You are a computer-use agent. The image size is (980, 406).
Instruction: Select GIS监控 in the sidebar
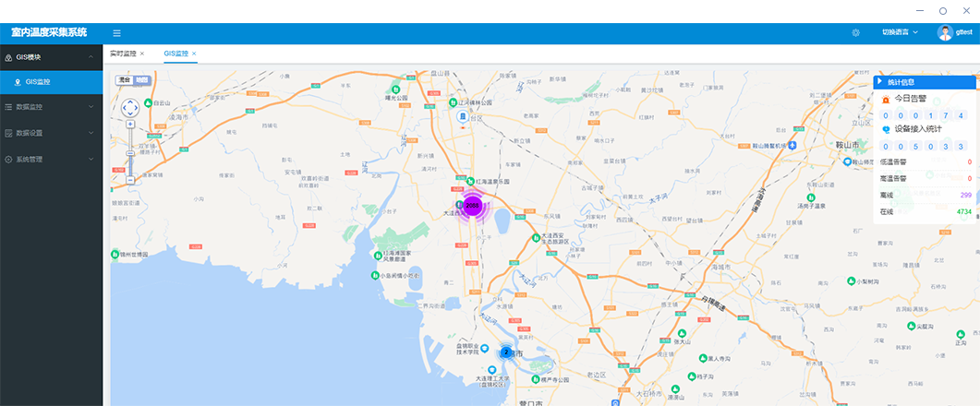point(38,82)
